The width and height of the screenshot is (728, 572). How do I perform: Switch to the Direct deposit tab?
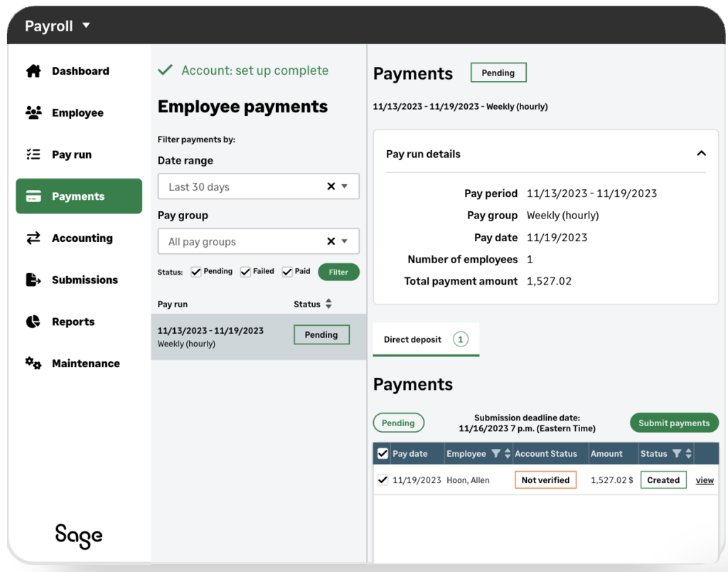click(x=425, y=339)
